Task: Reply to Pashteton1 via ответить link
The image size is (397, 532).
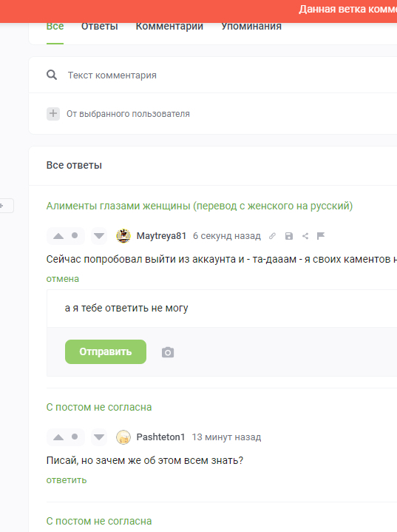Action: (x=67, y=480)
